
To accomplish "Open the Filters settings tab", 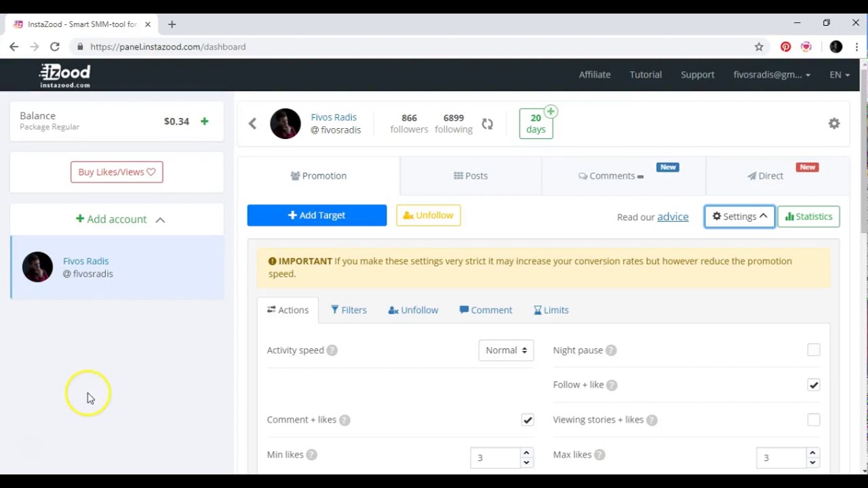I will [x=349, y=310].
